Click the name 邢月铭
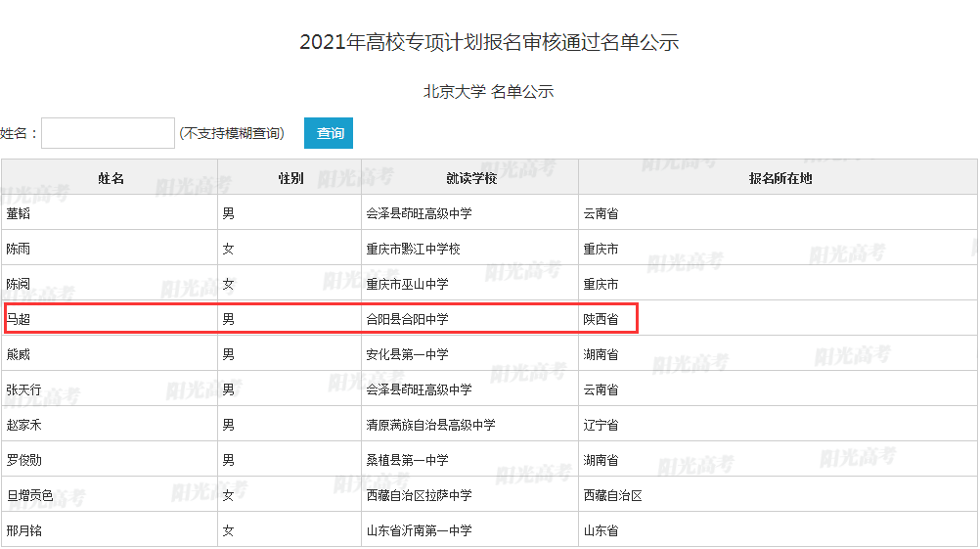The image size is (980, 549). coord(23,530)
